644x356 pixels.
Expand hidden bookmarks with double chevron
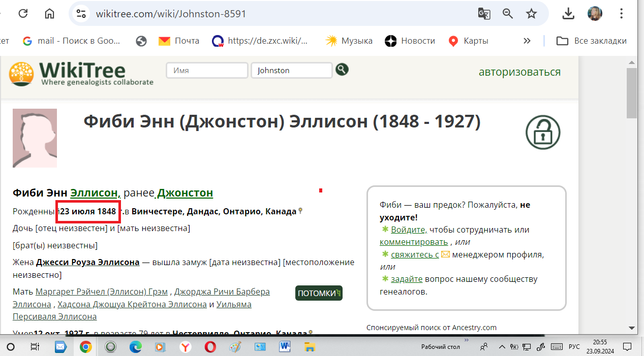tap(527, 41)
